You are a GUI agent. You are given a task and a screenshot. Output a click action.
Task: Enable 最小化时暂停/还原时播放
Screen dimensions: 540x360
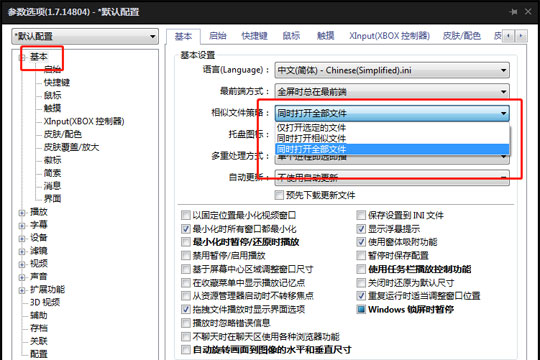click(x=186, y=242)
